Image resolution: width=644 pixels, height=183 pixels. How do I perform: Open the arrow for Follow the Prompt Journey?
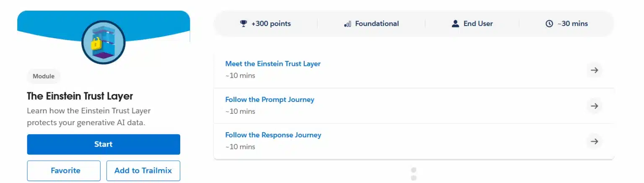click(x=594, y=106)
